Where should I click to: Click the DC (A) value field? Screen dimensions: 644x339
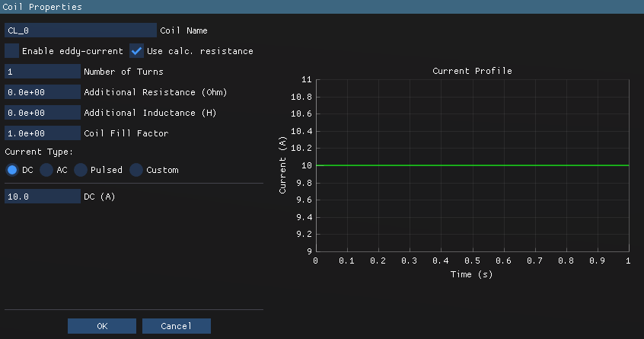click(x=43, y=197)
